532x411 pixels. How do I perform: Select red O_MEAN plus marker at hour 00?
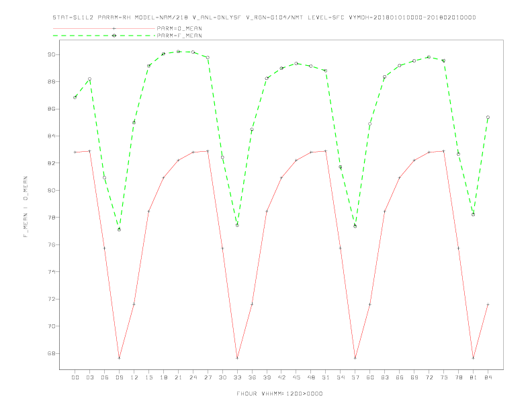(x=75, y=152)
